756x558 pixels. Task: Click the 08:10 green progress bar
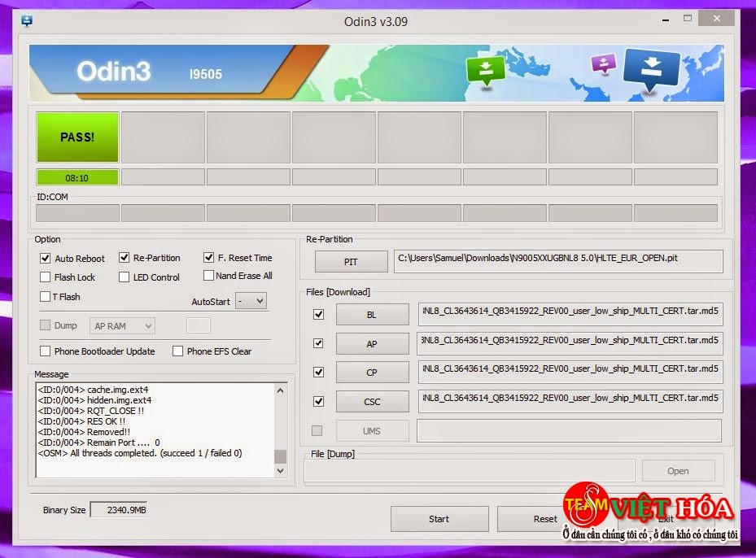point(77,178)
